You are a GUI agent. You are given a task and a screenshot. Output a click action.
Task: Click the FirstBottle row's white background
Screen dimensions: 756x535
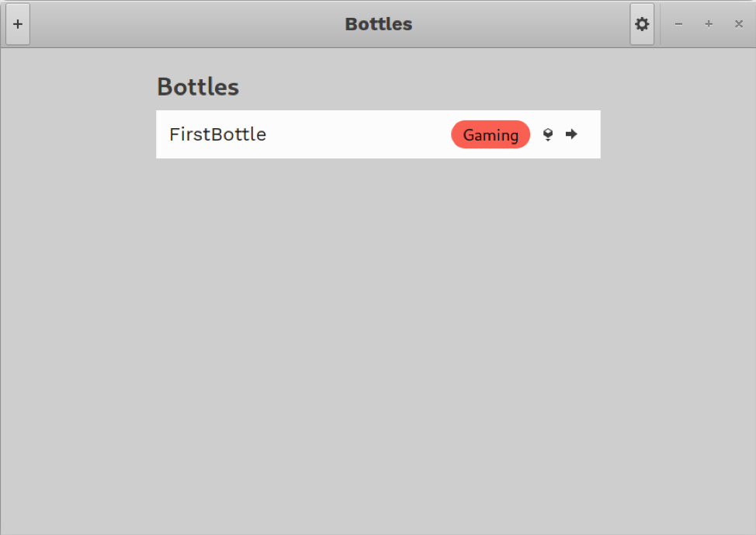[x=378, y=134]
